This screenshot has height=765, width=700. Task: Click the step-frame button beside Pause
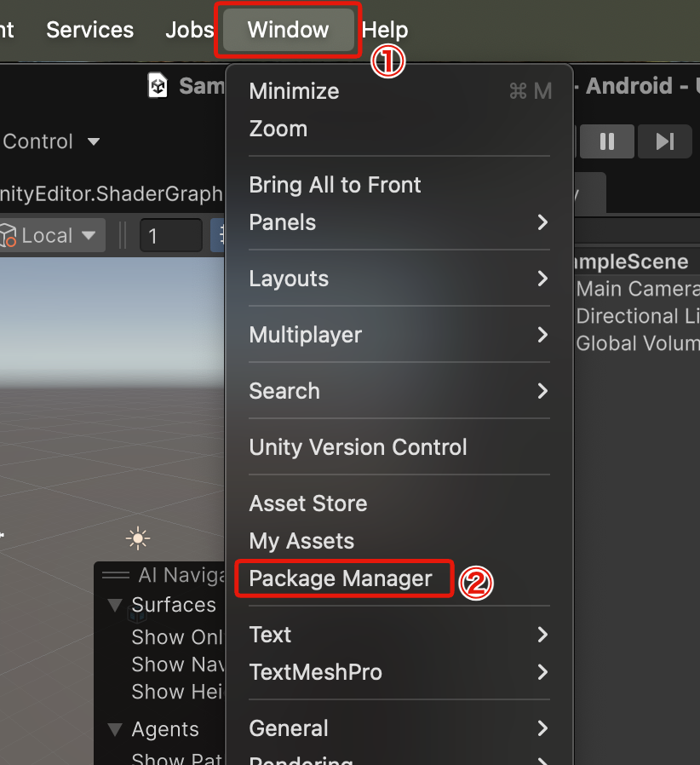(664, 141)
